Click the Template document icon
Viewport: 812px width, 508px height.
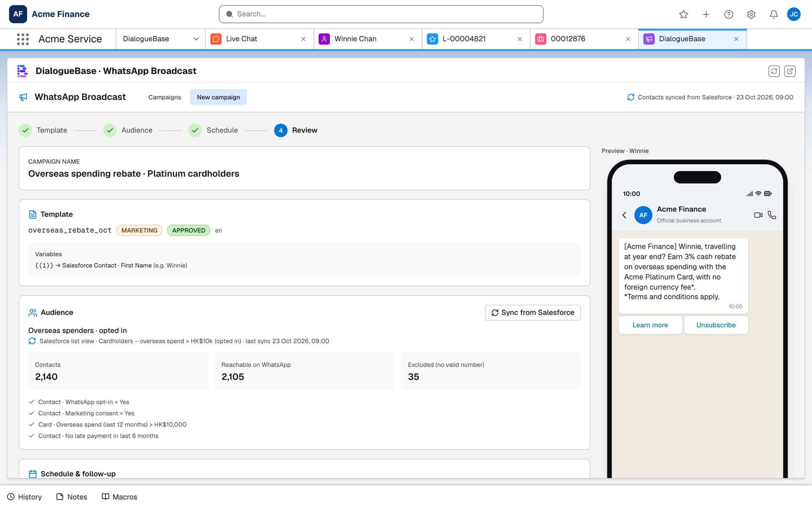coord(33,215)
